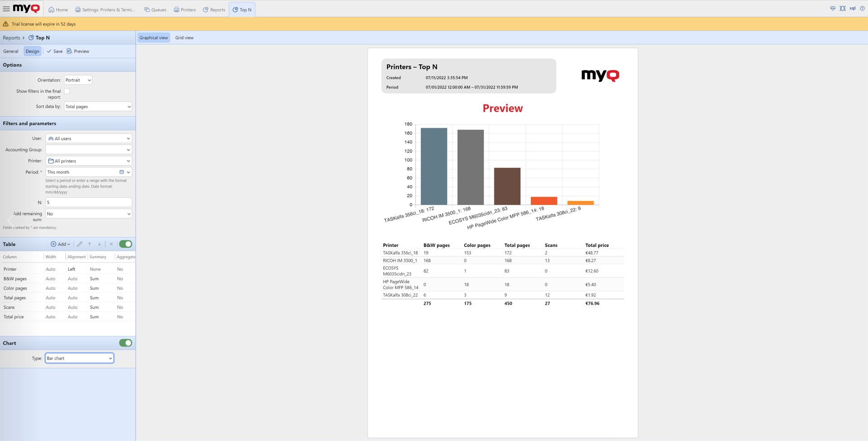Viewport: 868px width, 441px height.
Task: Move column up with up arrow
Action: pyautogui.click(x=90, y=244)
